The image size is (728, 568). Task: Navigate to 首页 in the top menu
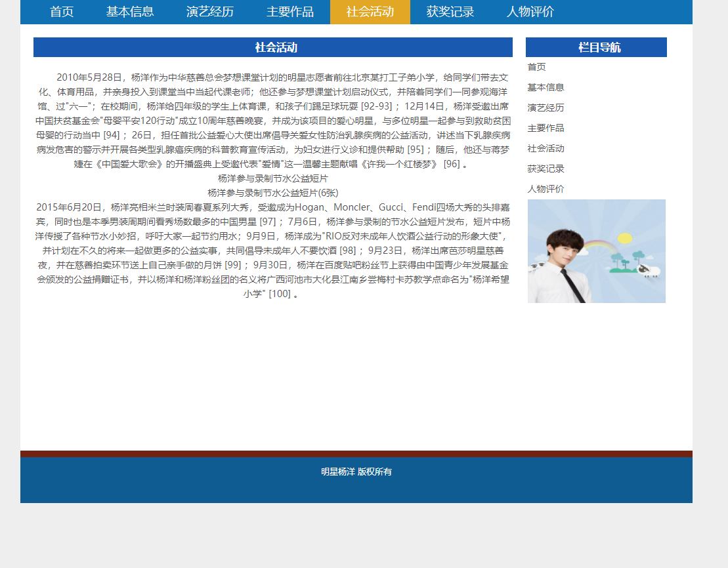coord(61,12)
